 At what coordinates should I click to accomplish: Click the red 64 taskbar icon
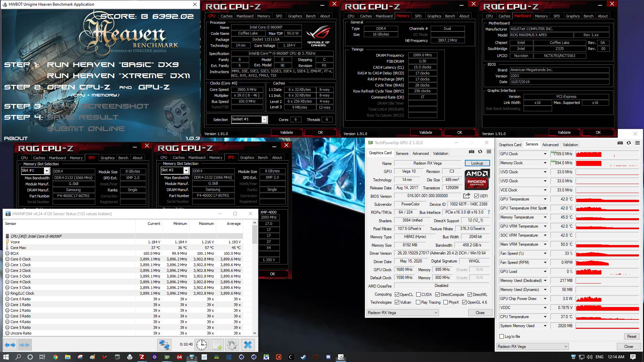point(179,357)
